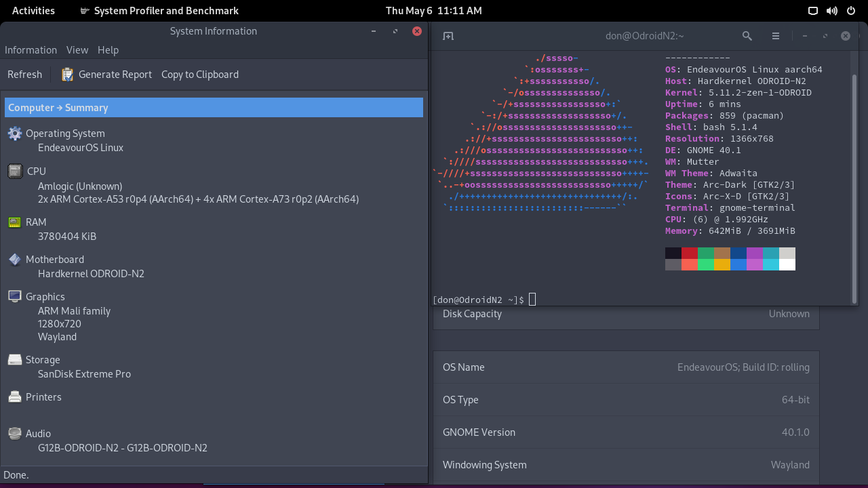Click the Printers heading
Viewport: 868px width, 488px height.
tap(43, 397)
